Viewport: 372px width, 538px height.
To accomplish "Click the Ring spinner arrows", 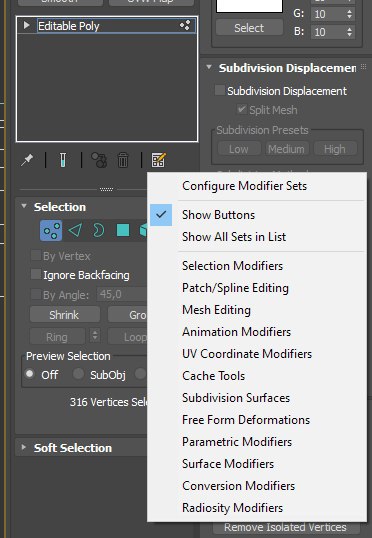I will tap(95, 336).
